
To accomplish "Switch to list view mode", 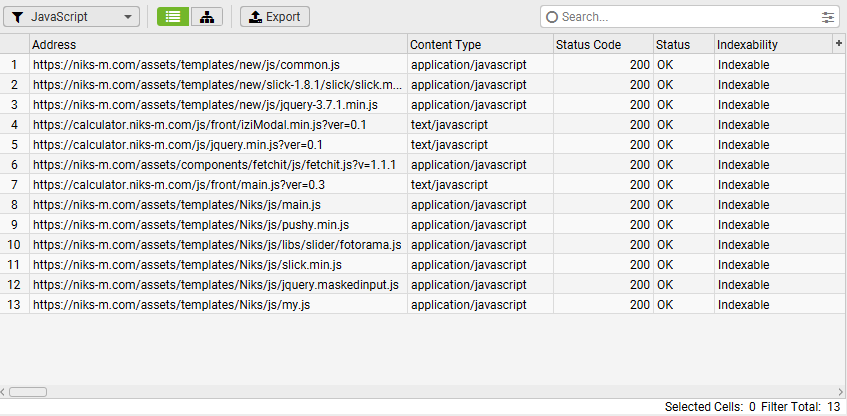I will (x=172, y=17).
